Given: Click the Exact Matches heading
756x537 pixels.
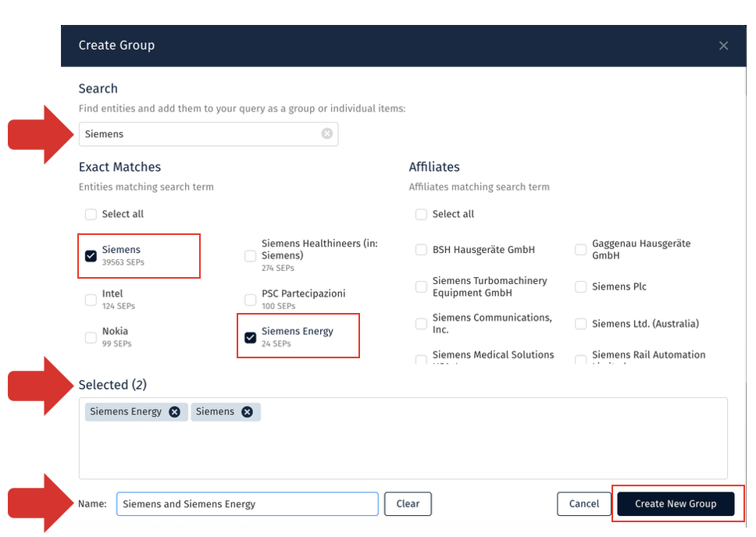Looking at the screenshot, I should click(120, 167).
